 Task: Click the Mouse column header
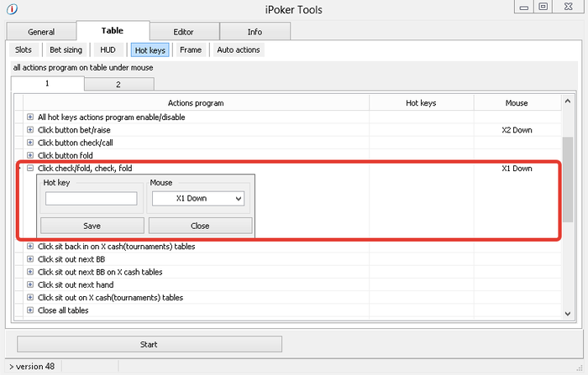click(517, 103)
